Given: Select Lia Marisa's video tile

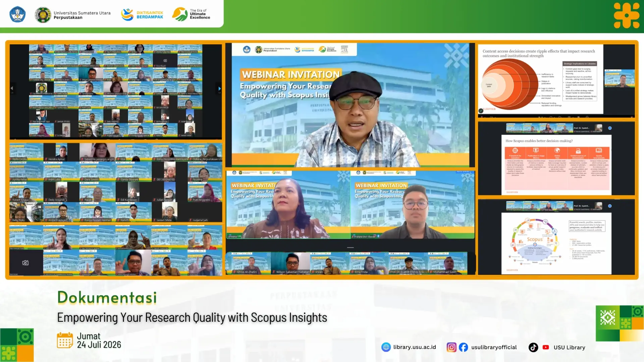Looking at the screenshot, I should 288,204.
